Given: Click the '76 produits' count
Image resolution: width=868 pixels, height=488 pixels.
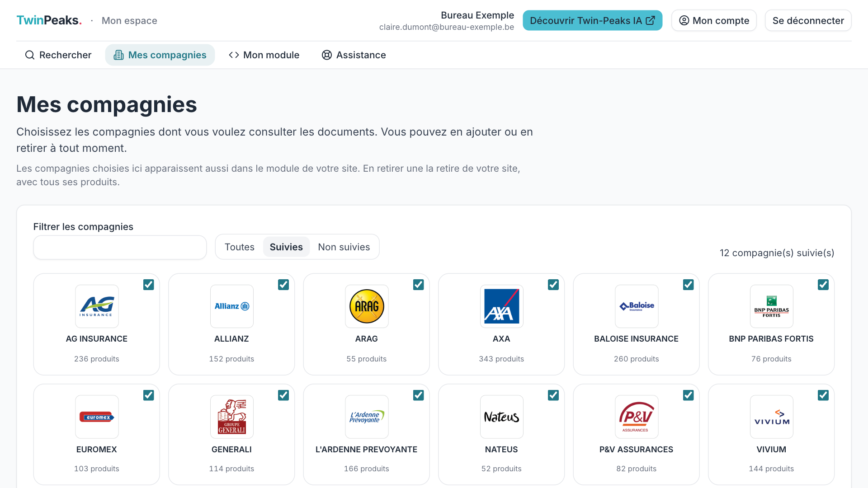Looking at the screenshot, I should [x=771, y=359].
